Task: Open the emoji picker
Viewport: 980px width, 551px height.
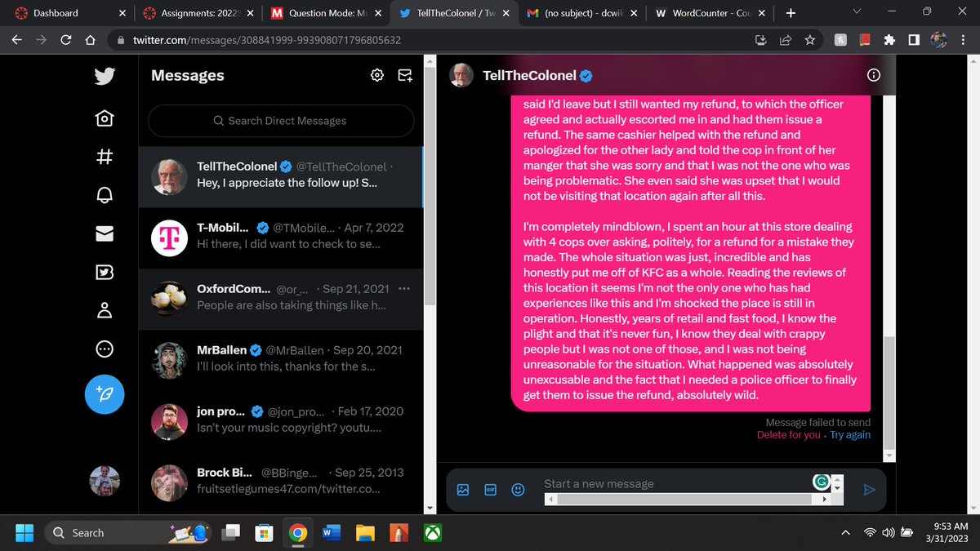Action: [x=518, y=490]
